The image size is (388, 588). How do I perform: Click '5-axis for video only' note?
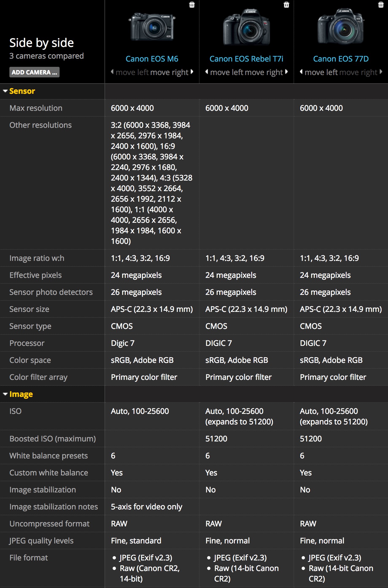click(x=147, y=507)
